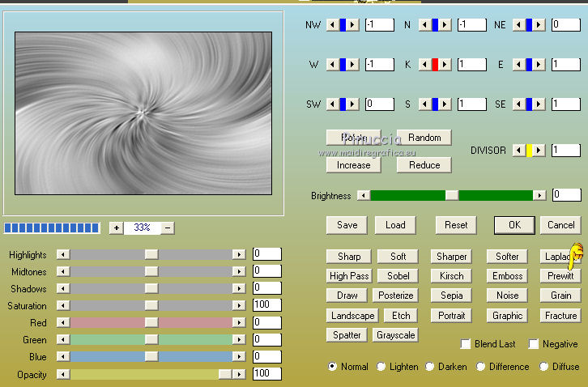Screen dimensions: 588x387
Task: Apply the Sobel preset
Action: point(398,276)
